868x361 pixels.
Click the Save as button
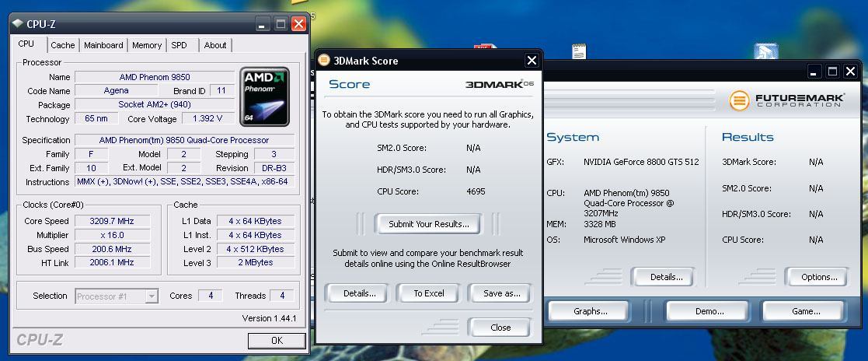pyautogui.click(x=501, y=293)
